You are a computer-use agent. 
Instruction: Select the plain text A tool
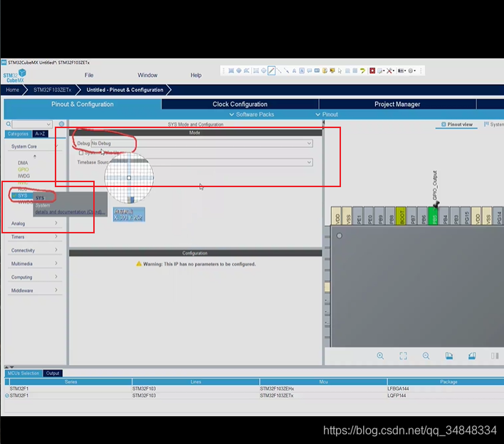(x=294, y=70)
